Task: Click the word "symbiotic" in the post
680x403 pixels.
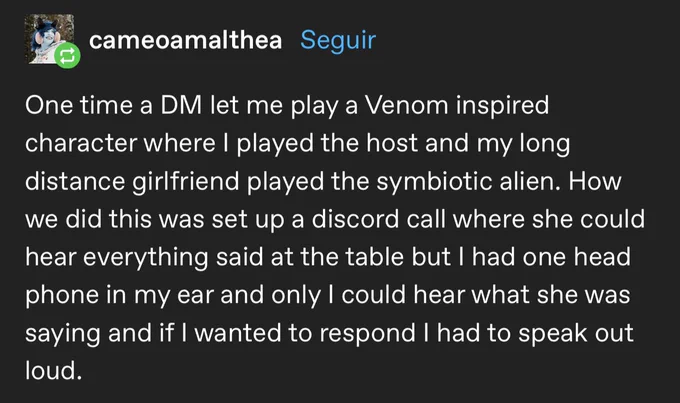Action: (x=434, y=181)
